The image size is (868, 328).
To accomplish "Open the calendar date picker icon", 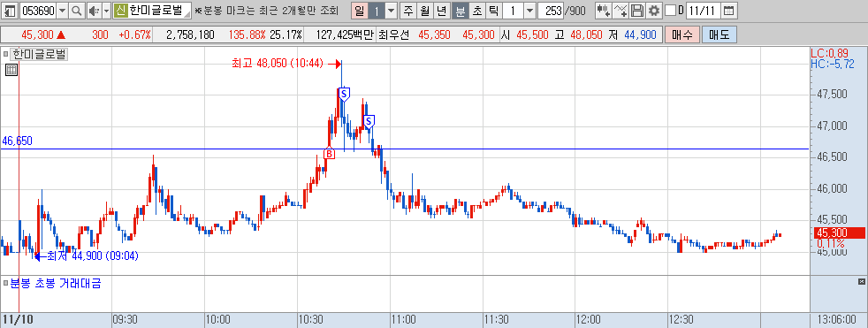I will coord(729,11).
